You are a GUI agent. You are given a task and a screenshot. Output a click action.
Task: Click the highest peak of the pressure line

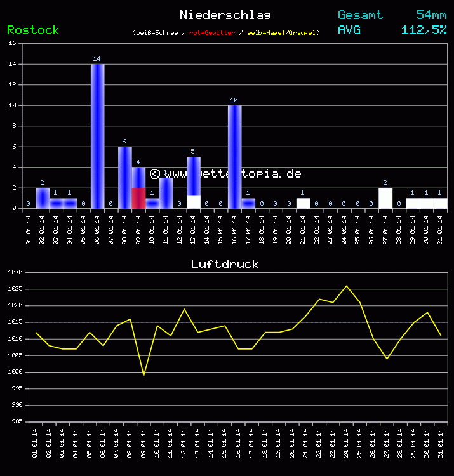coord(346,286)
